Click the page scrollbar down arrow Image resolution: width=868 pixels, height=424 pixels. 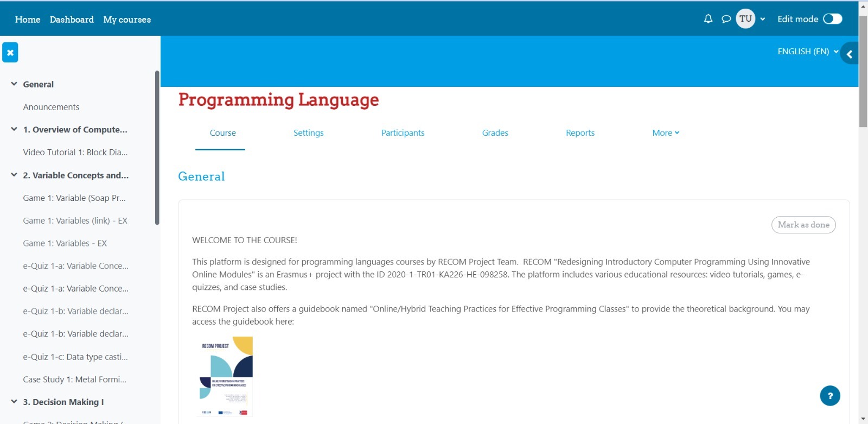point(863,419)
